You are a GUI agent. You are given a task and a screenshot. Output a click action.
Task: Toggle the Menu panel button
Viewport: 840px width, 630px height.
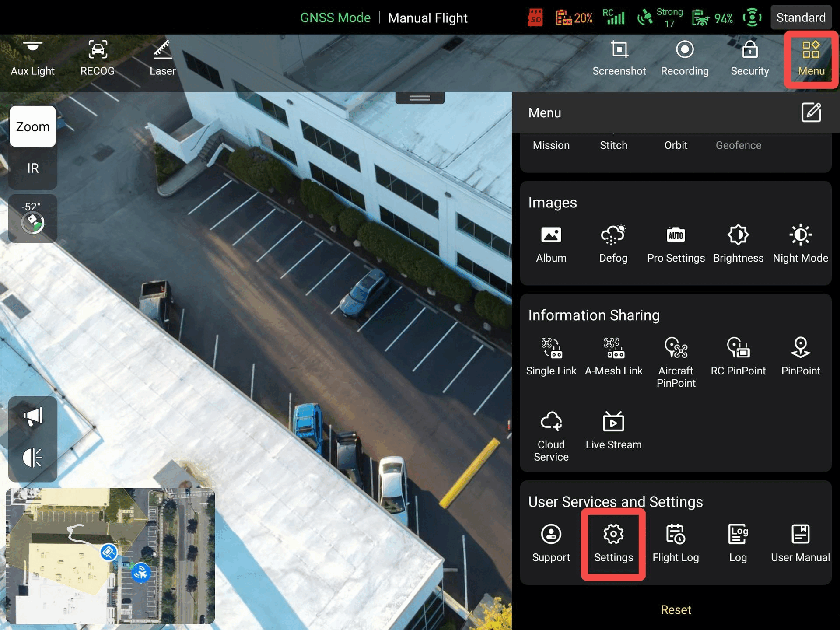pos(811,59)
